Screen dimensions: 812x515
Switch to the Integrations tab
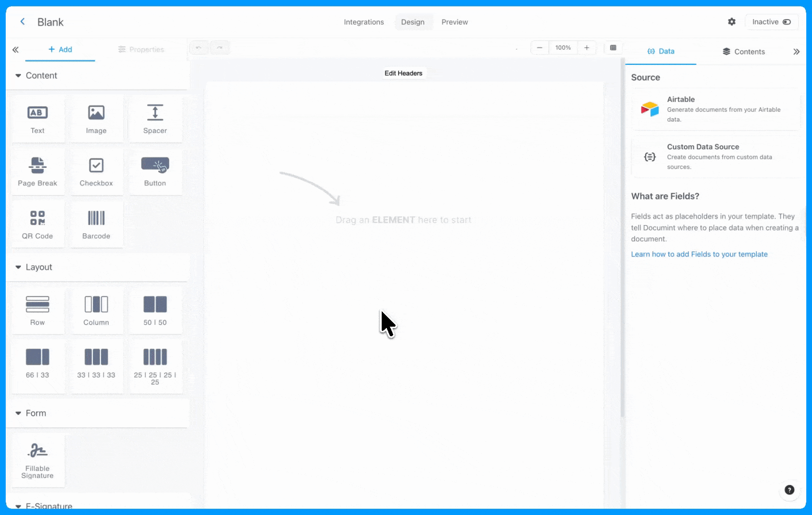coord(364,22)
